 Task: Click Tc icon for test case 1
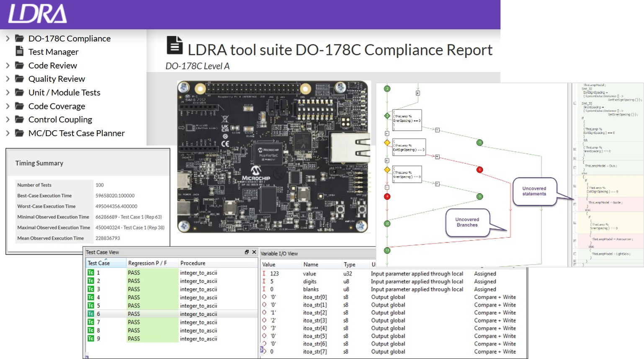(90, 273)
